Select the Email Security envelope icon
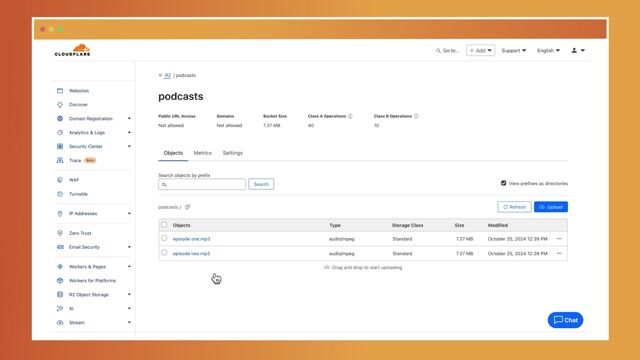Viewport: 640px width, 360px height. click(60, 247)
